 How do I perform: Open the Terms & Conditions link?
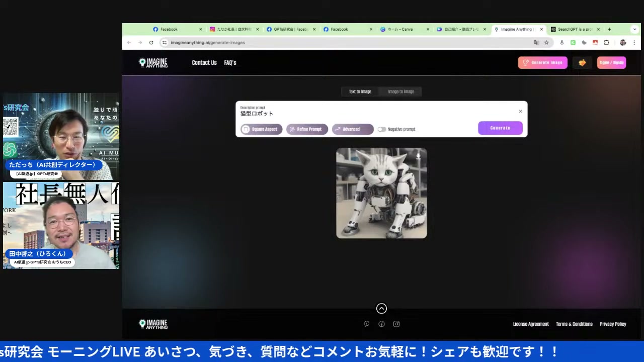coord(574,324)
